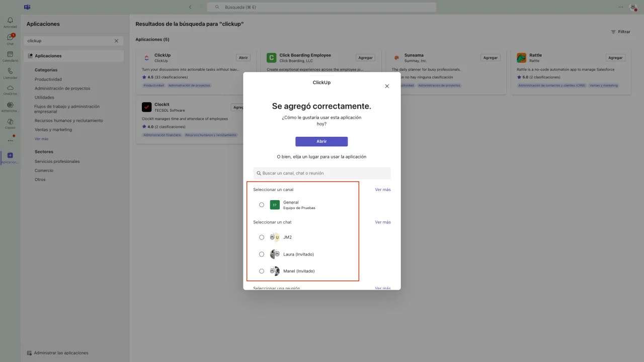Open the Filtrar options
The height and width of the screenshot is (362, 644).
click(x=620, y=32)
